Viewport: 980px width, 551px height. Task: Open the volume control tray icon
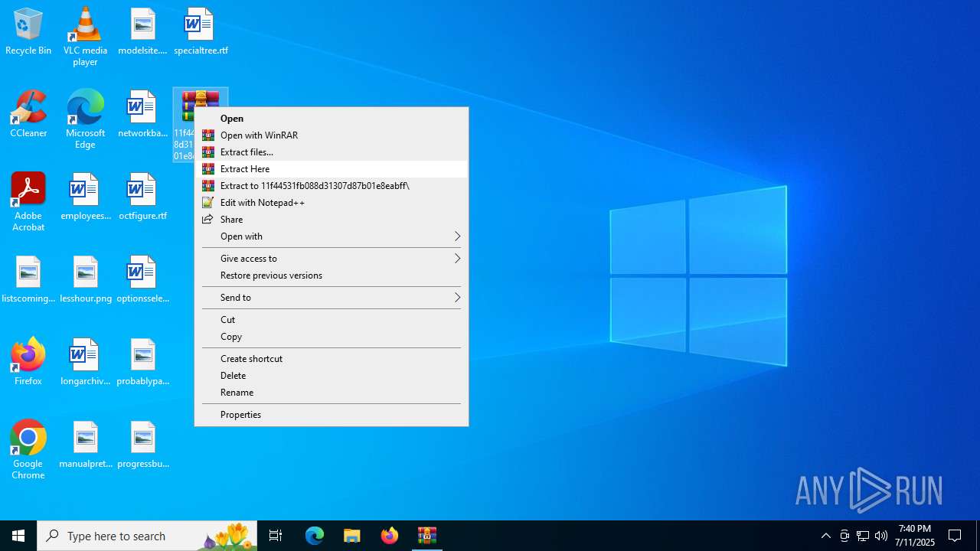[881, 536]
